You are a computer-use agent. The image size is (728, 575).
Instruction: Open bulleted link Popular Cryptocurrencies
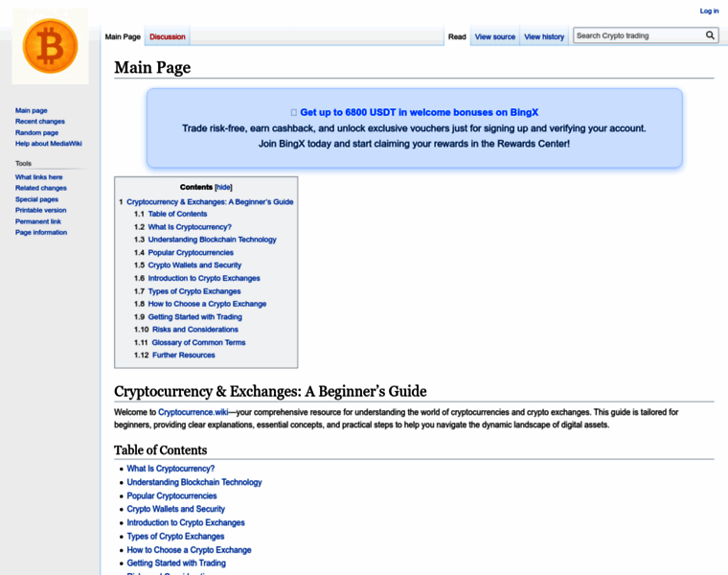point(171,495)
